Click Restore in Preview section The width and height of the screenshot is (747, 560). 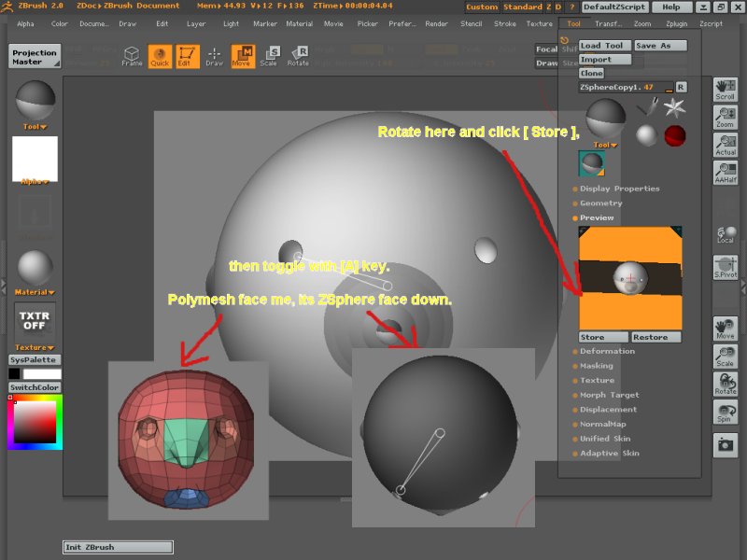[x=656, y=337]
